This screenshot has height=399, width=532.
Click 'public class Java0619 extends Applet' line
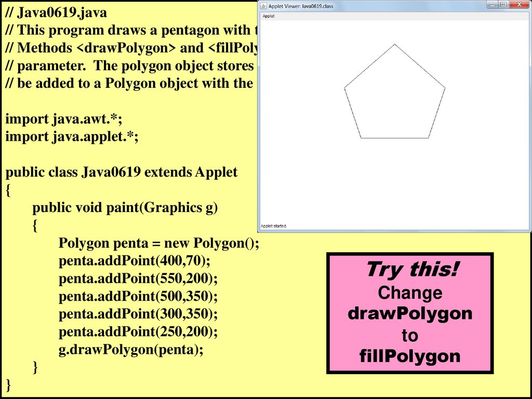(x=122, y=172)
